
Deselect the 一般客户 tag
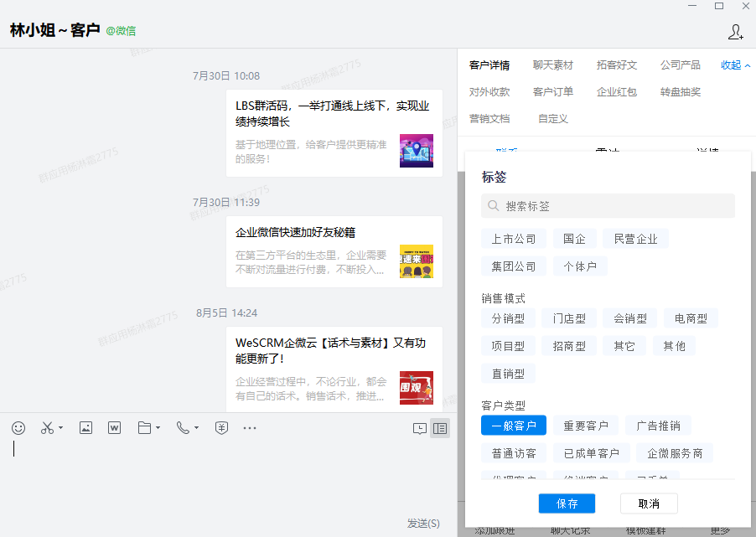pyautogui.click(x=514, y=426)
